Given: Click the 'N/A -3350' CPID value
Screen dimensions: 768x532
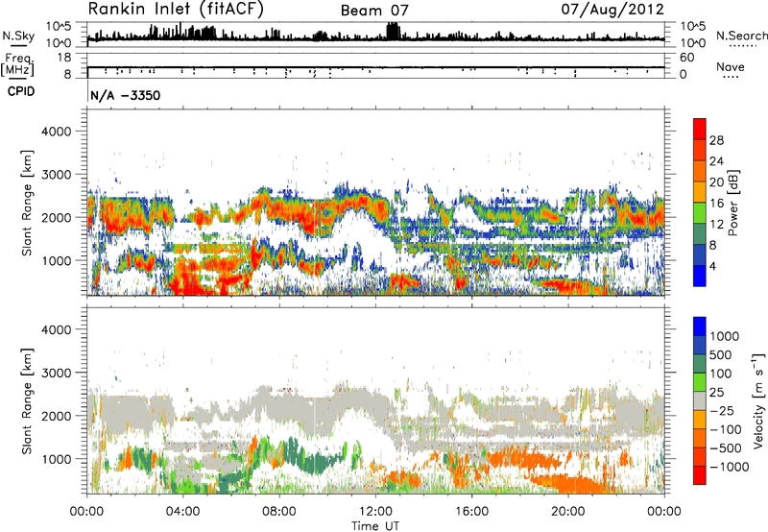Looking at the screenshot, I should click(x=126, y=95).
